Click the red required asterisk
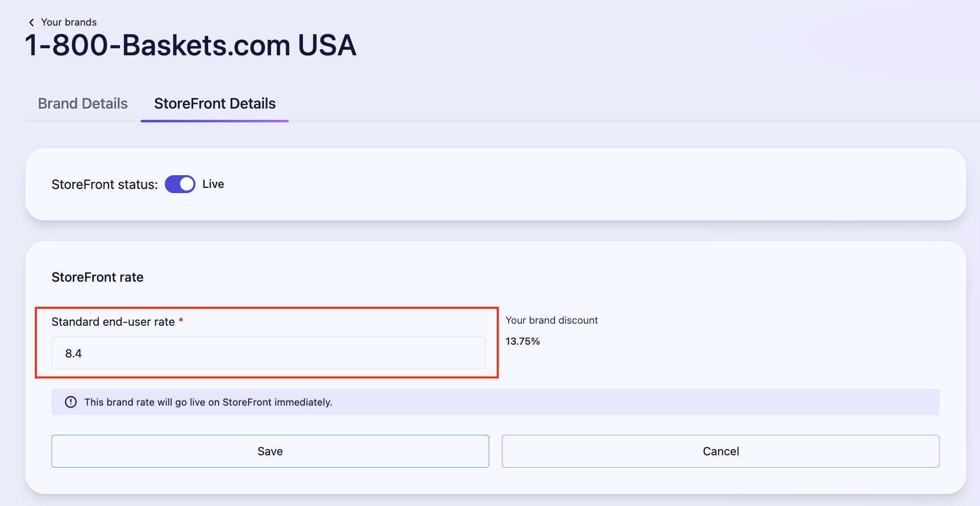980x506 pixels. pos(181,321)
